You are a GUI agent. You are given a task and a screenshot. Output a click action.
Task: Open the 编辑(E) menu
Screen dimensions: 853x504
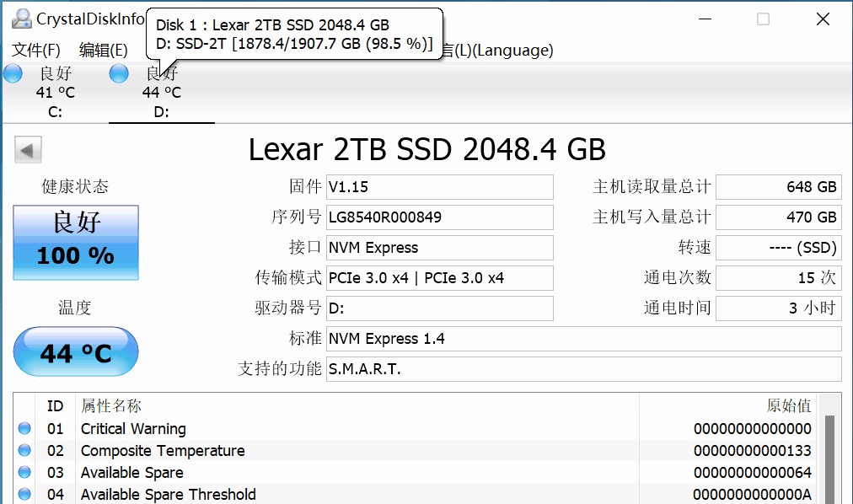104,50
